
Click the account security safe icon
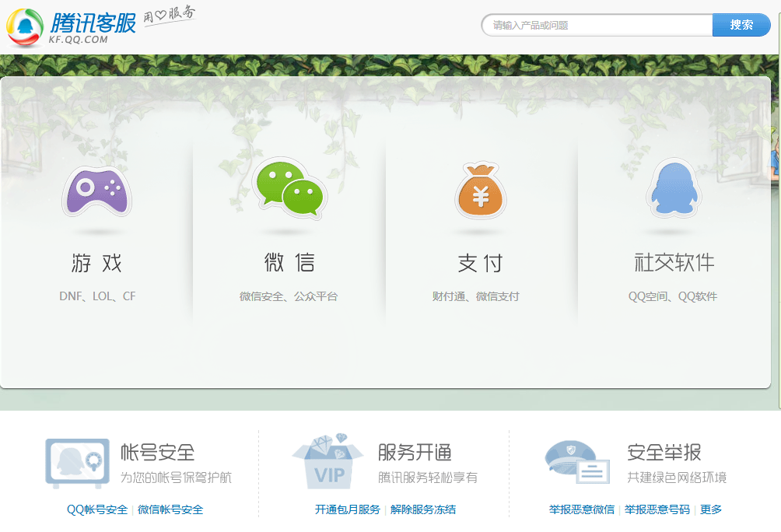coord(77,463)
